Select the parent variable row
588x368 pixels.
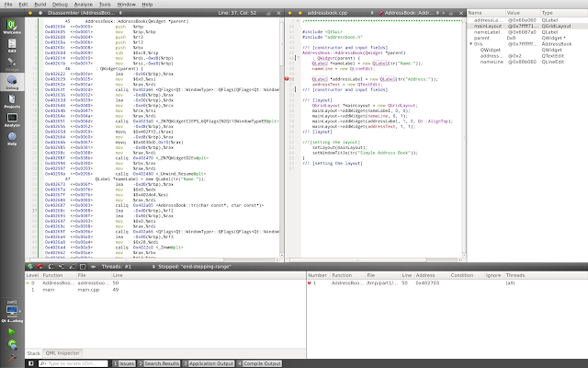527,38
